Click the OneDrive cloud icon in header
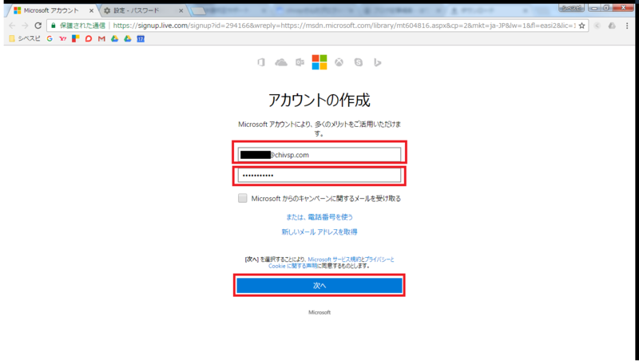 pyautogui.click(x=281, y=62)
